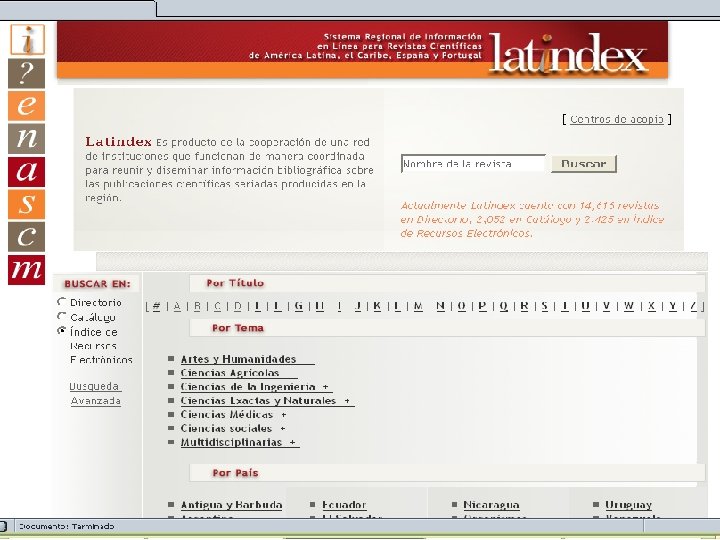Image resolution: width=720 pixels, height=540 pixels.
Task: Browse titles starting with letter V
Action: [607, 306]
